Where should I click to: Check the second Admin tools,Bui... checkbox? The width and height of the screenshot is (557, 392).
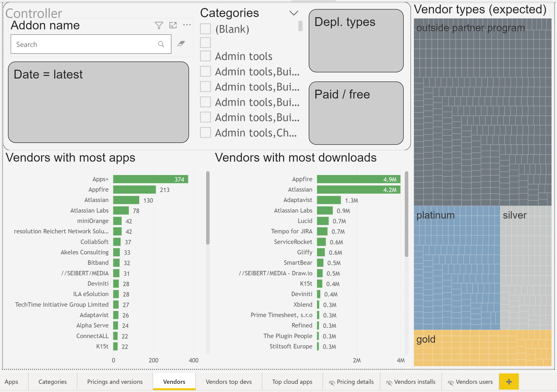205,87
